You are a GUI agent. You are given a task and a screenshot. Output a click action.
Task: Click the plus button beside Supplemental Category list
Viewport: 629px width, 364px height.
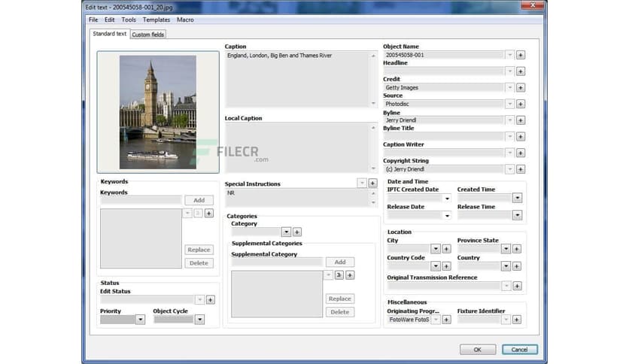[350, 275]
